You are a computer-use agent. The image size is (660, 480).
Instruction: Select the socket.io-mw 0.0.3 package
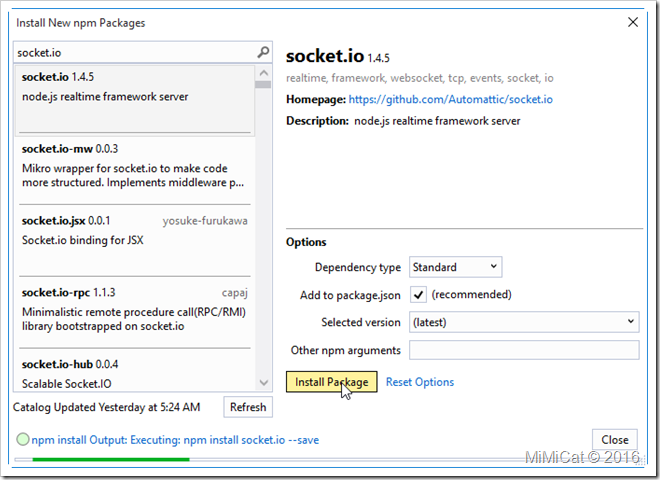(135, 171)
